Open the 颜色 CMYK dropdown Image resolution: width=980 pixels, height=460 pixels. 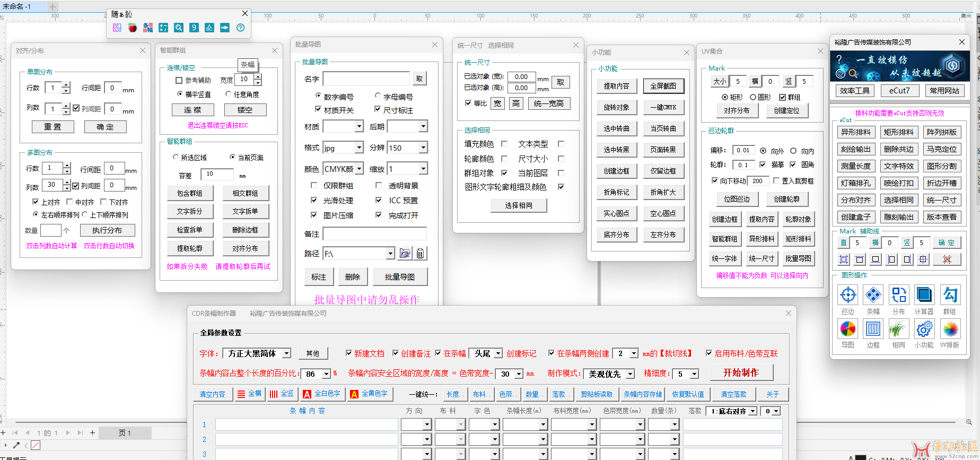click(x=359, y=169)
